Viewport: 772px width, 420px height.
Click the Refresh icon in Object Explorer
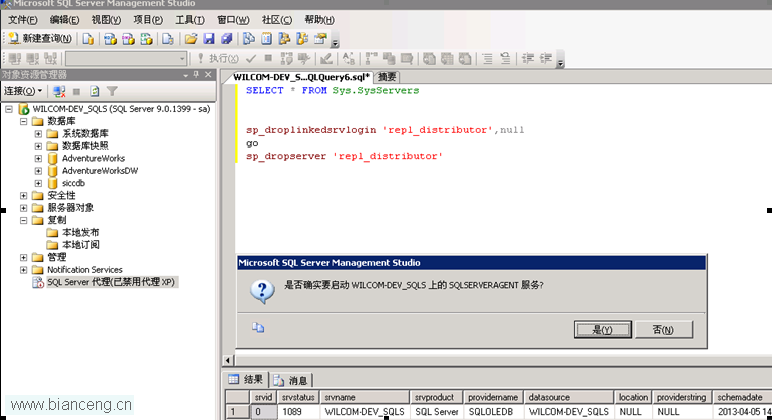tap(95, 91)
